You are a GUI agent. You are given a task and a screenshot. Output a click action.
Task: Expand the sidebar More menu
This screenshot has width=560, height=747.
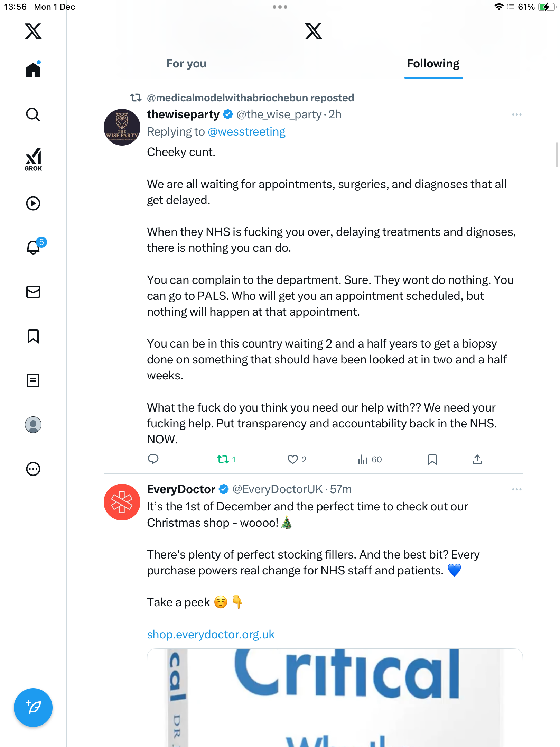coord(33,469)
